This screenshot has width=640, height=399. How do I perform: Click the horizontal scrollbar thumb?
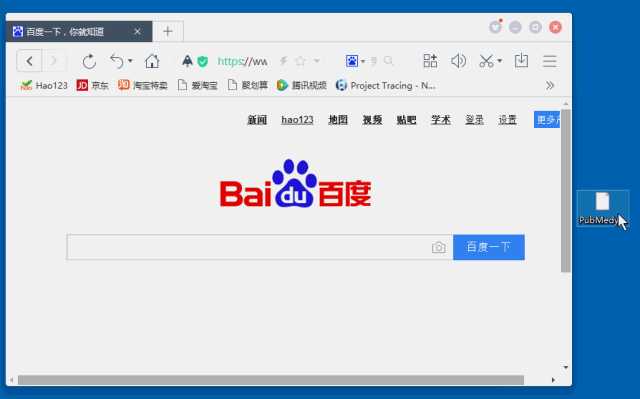271,380
